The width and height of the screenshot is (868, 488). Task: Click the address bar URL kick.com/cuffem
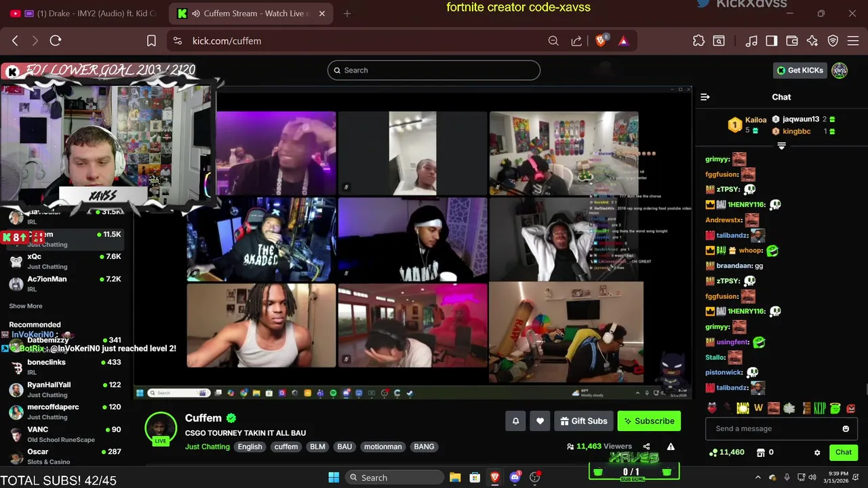point(226,41)
